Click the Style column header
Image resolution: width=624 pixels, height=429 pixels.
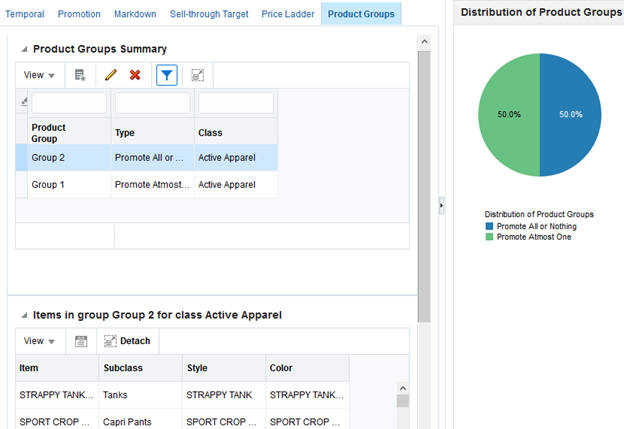tap(224, 368)
